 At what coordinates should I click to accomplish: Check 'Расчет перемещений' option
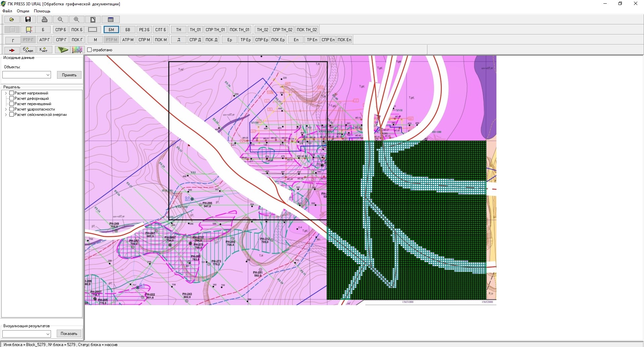pyautogui.click(x=11, y=104)
